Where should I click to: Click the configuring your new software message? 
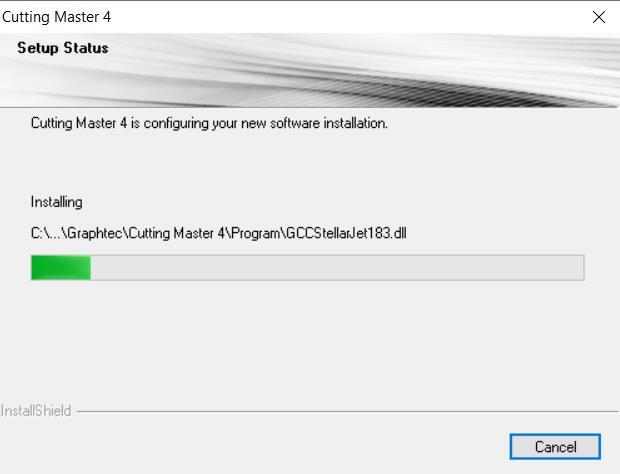click(209, 123)
